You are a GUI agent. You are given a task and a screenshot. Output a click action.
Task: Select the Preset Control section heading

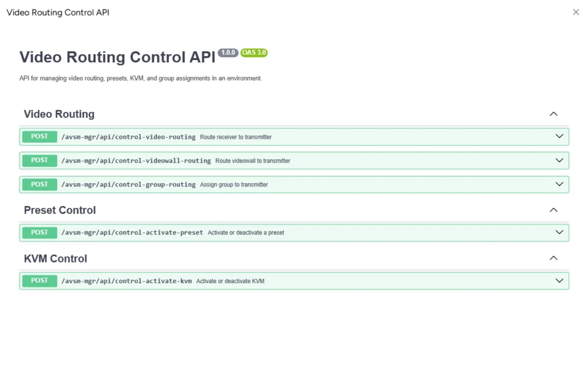tap(60, 210)
